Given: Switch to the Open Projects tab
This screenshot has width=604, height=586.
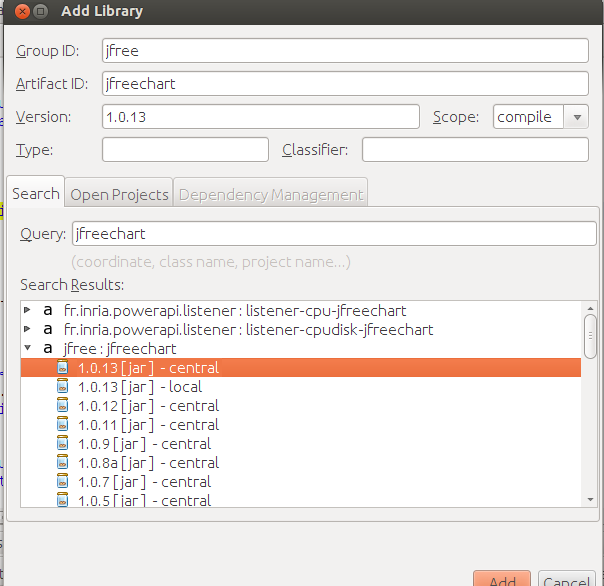Looking at the screenshot, I should 119,195.
